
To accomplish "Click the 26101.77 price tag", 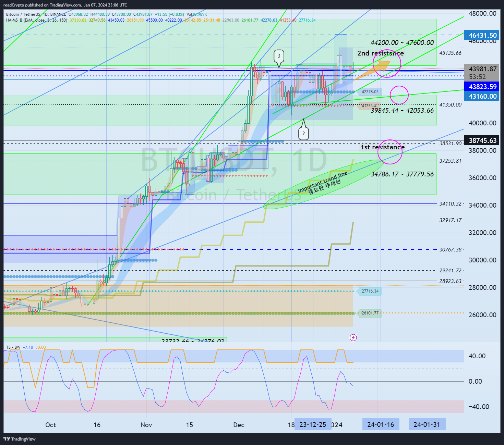I will click(x=369, y=313).
